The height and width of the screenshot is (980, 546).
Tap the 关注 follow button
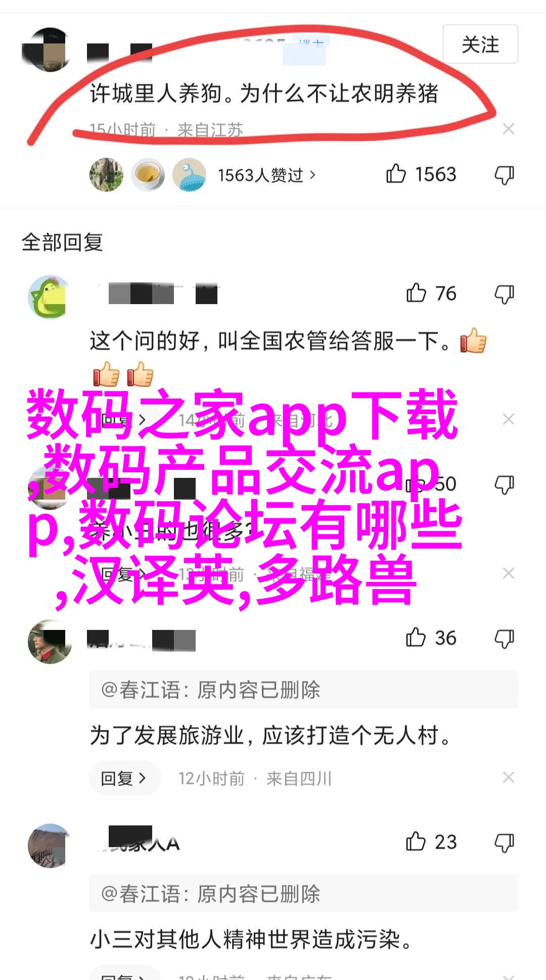480,44
